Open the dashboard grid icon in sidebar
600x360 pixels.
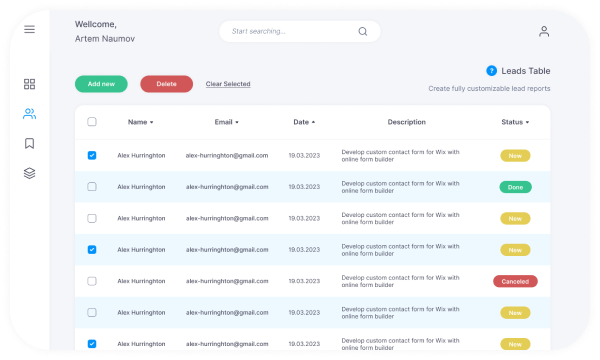[x=29, y=84]
